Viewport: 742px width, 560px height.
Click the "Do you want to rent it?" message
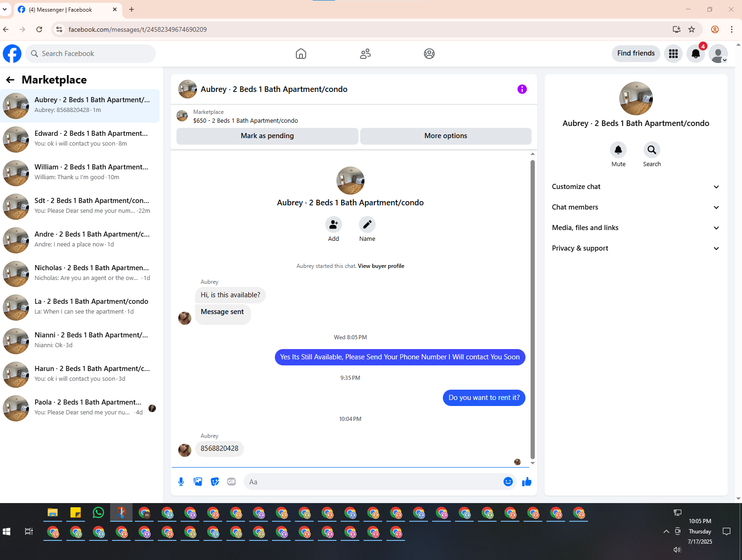(484, 398)
